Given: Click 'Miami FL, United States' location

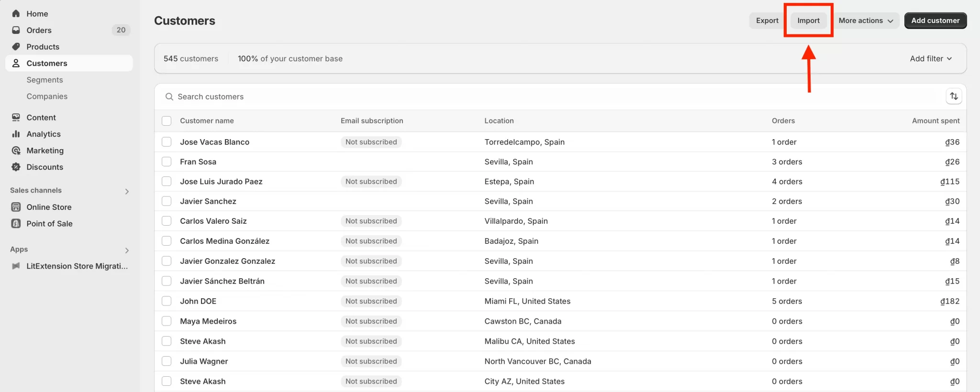Looking at the screenshot, I should pyautogui.click(x=527, y=301).
